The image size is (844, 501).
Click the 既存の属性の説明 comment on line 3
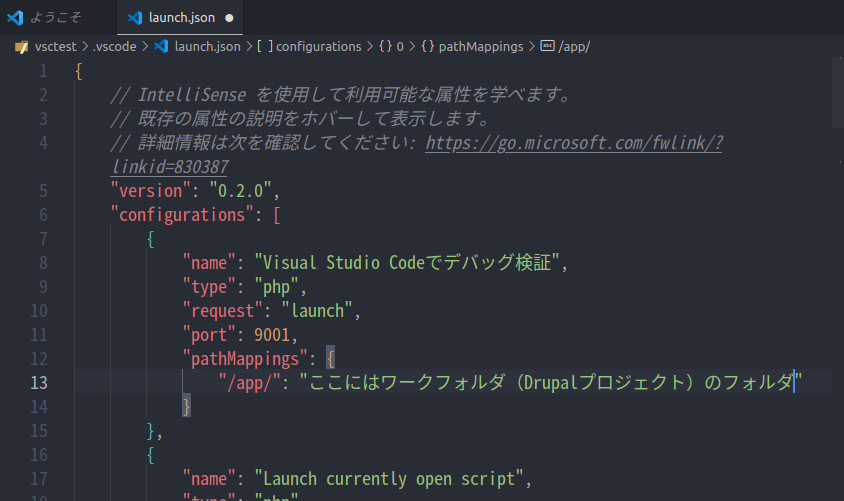(300, 119)
